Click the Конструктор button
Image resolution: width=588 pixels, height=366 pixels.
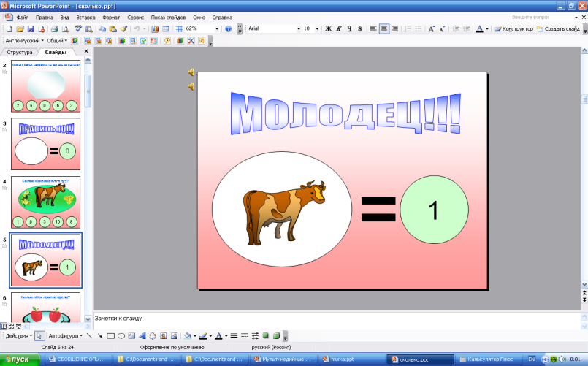coord(513,28)
